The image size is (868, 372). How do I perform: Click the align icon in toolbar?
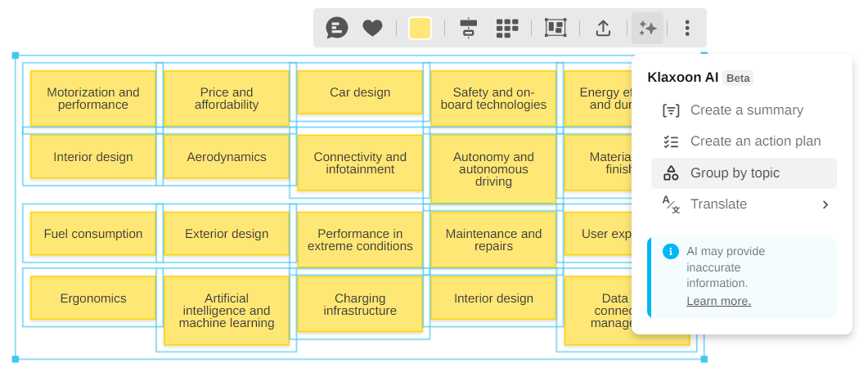coord(468,29)
